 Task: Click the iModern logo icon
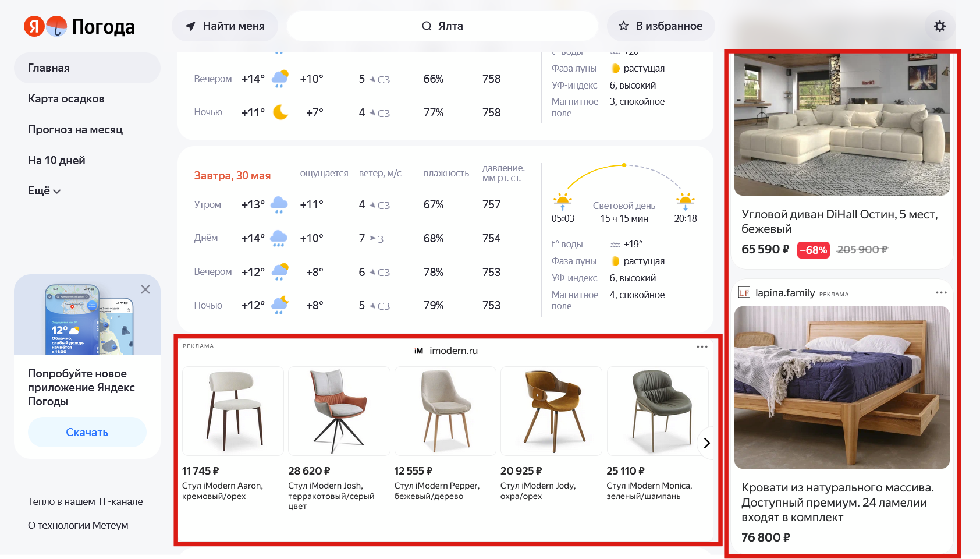point(418,351)
